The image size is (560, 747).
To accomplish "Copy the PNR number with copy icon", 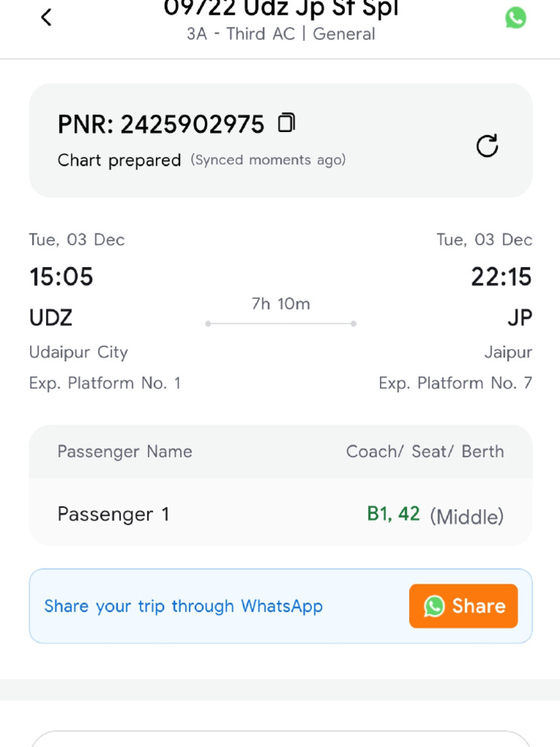I will (287, 123).
